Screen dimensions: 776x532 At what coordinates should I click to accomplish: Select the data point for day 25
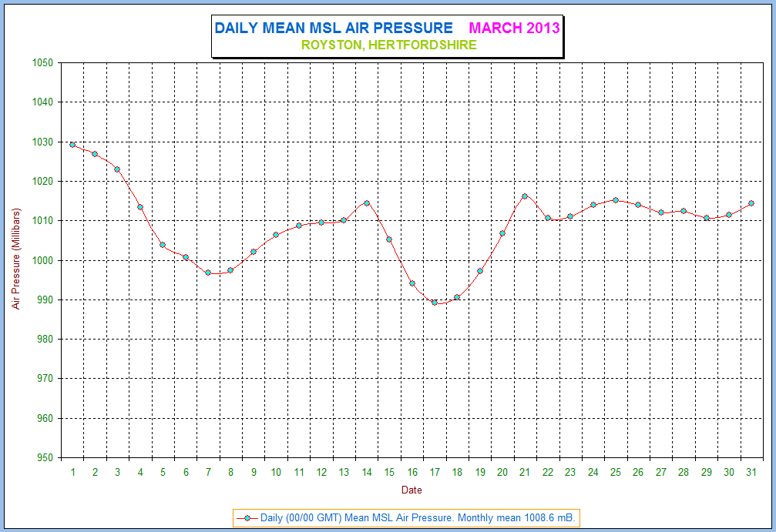coord(616,200)
